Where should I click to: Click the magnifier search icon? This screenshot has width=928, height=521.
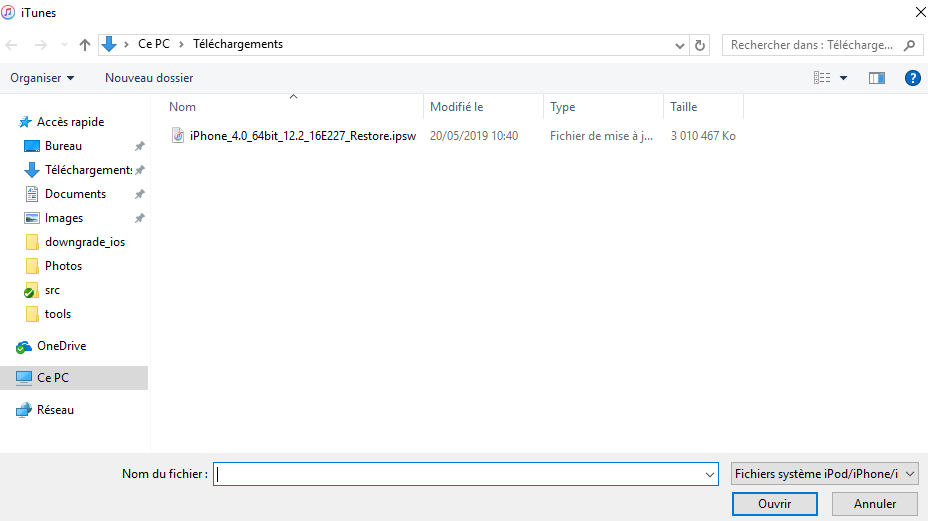tap(910, 45)
